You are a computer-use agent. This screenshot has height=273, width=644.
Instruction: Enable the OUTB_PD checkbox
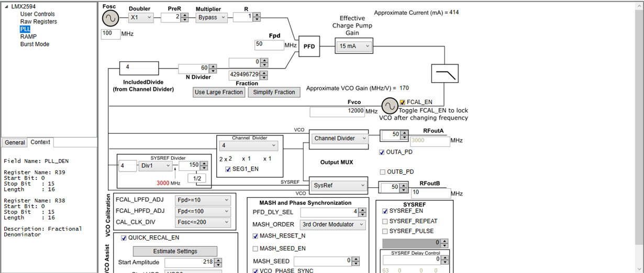pos(383,172)
